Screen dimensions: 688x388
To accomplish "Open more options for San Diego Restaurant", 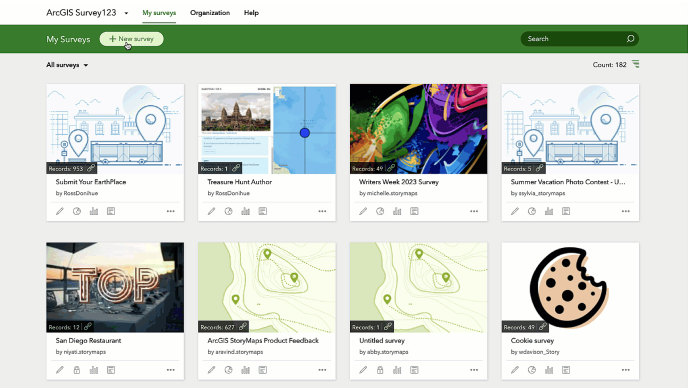I will click(x=171, y=370).
